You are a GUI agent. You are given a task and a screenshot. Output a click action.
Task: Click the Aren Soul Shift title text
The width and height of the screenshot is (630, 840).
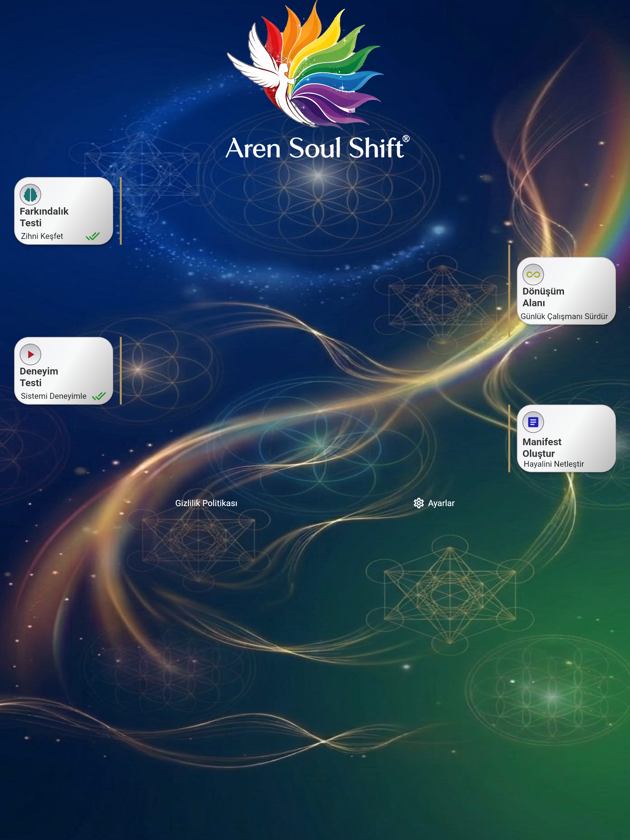click(x=318, y=147)
